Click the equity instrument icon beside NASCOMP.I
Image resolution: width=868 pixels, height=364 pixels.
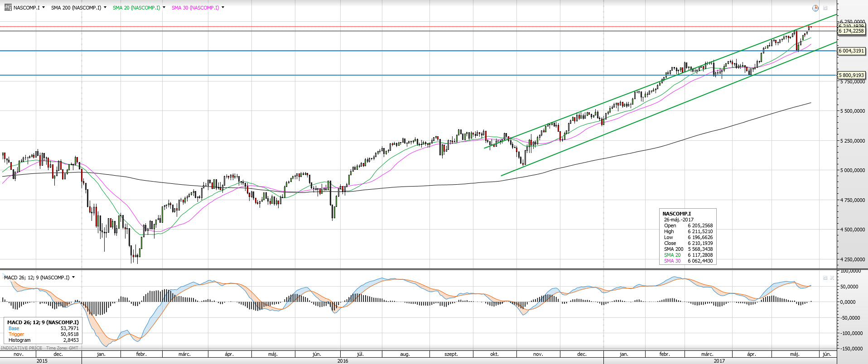(8, 8)
